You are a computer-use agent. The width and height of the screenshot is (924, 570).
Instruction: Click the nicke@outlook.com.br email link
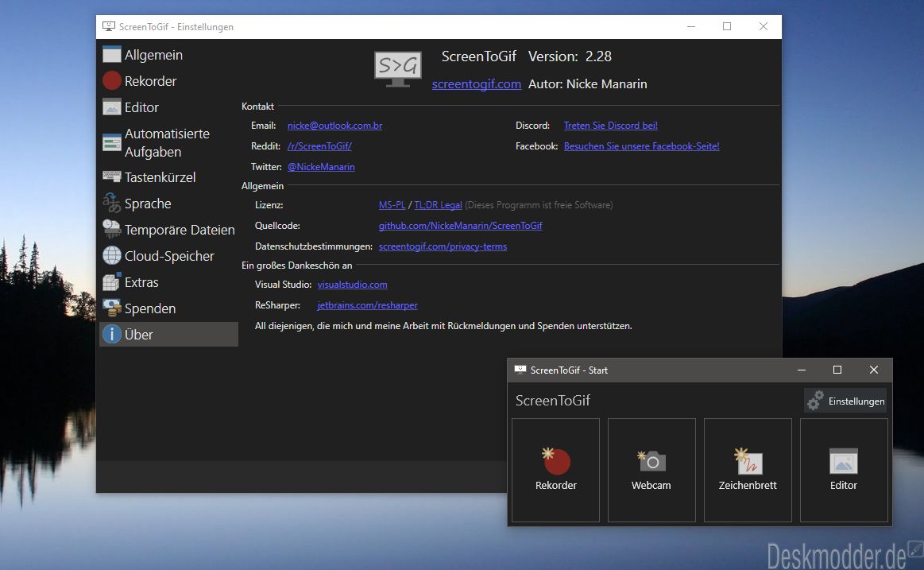click(x=334, y=126)
